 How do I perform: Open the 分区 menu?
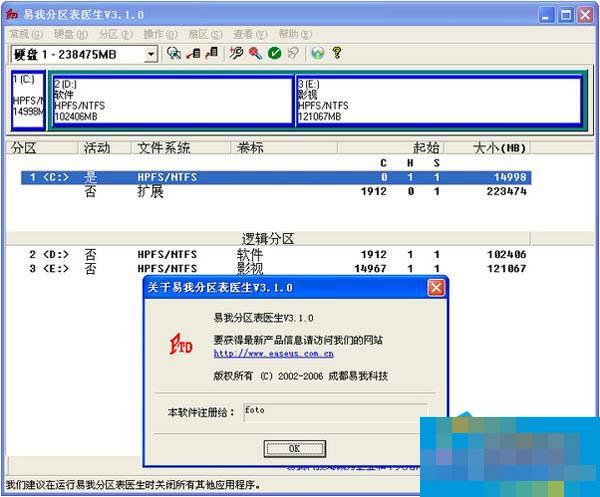pyautogui.click(x=116, y=34)
